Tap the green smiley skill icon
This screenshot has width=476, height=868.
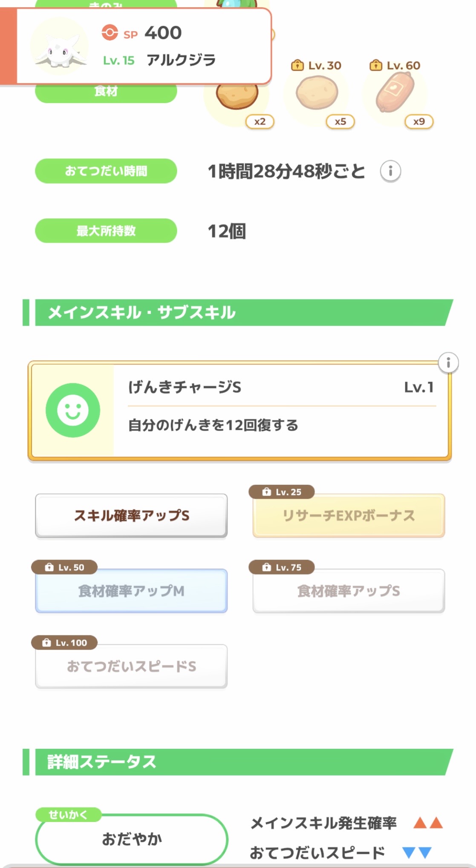[73, 410]
